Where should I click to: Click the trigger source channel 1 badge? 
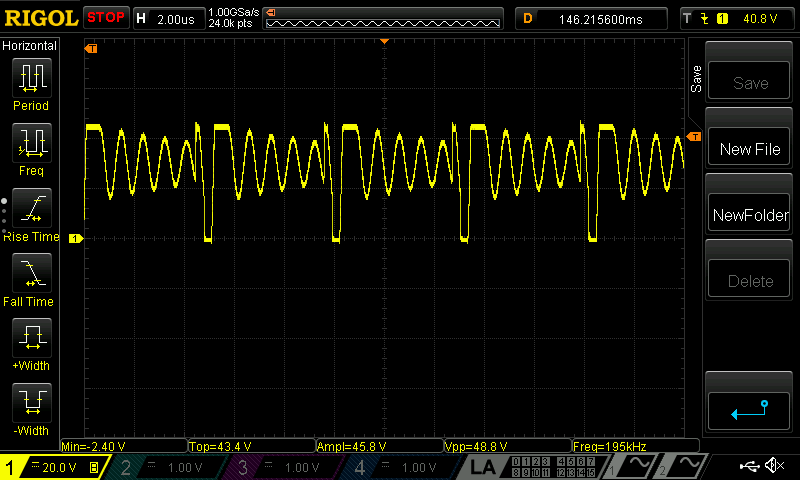click(x=722, y=19)
